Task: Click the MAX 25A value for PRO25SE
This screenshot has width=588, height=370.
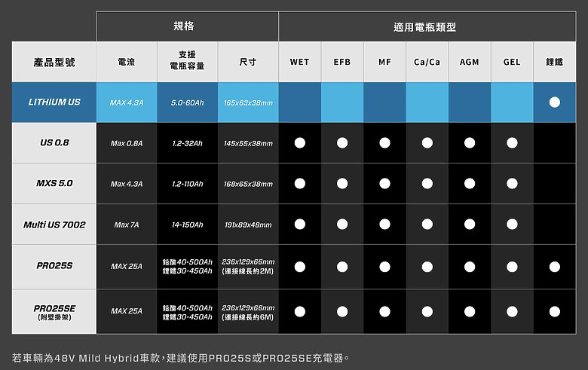Action: click(127, 311)
